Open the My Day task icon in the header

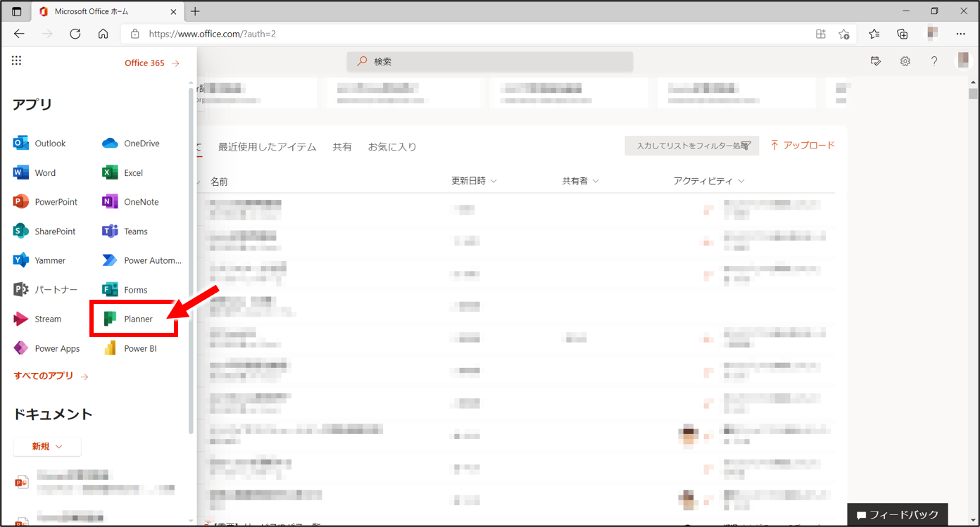876,61
